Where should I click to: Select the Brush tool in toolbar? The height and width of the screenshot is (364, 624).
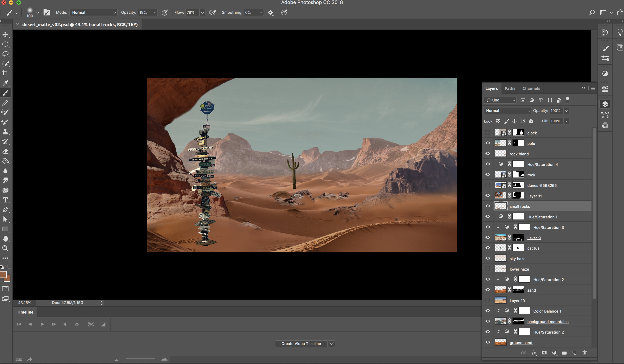coord(6,93)
